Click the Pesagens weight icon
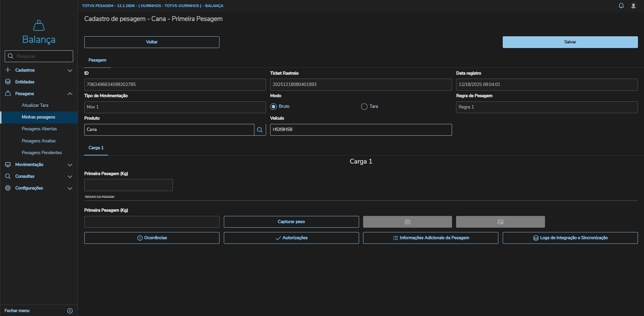644x316 pixels. click(x=8, y=93)
